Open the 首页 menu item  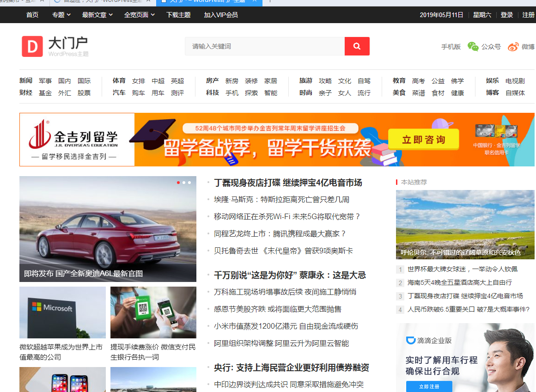tap(32, 15)
